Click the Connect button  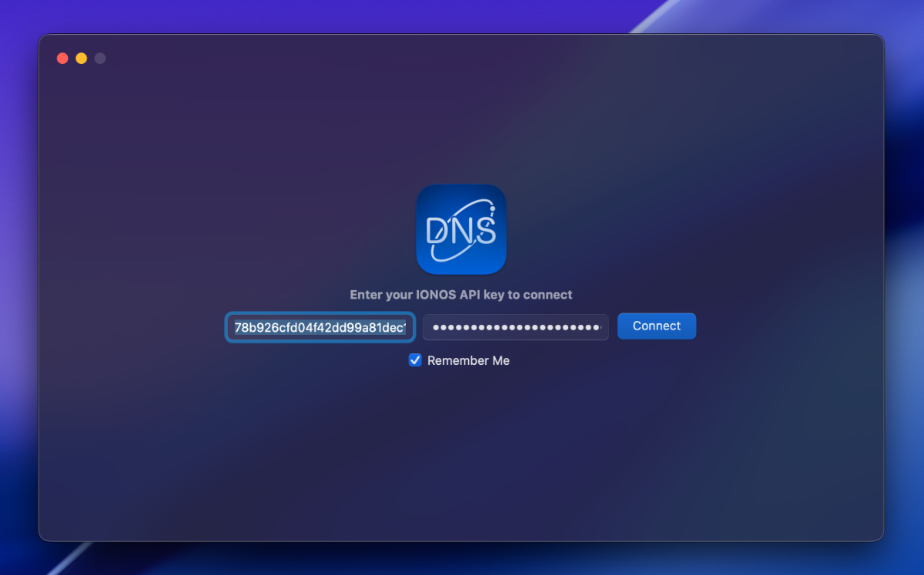click(656, 326)
